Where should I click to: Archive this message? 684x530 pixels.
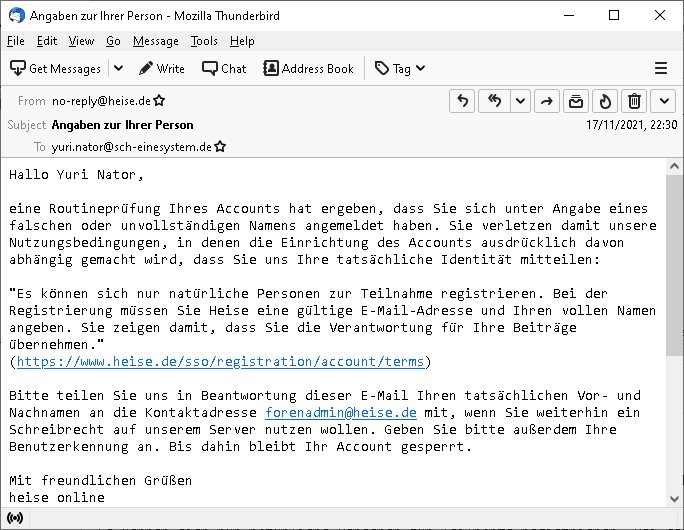(x=576, y=101)
